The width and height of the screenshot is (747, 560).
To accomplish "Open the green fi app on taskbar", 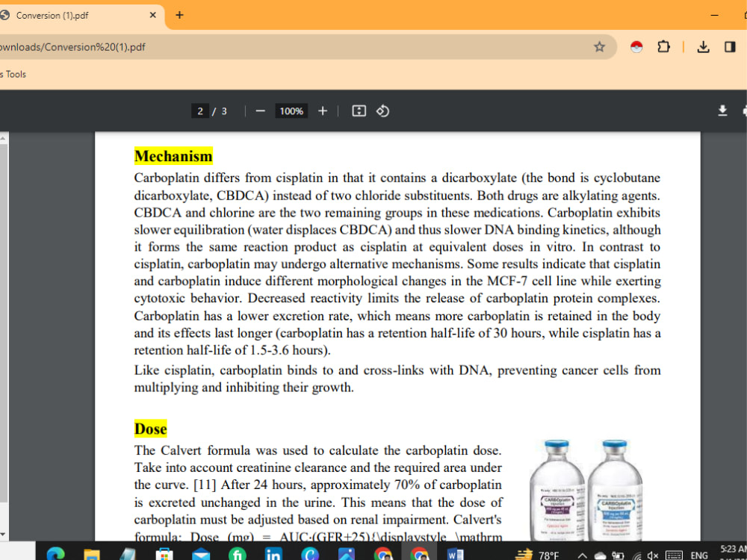I will tap(238, 554).
